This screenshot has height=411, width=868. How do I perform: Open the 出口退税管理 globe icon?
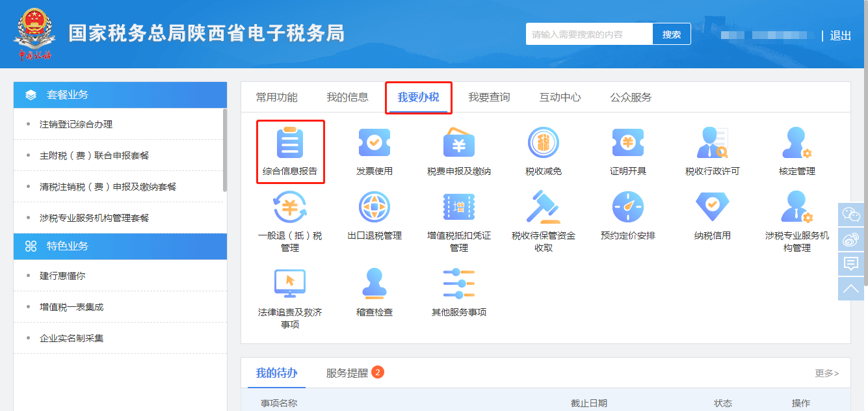pyautogui.click(x=375, y=208)
